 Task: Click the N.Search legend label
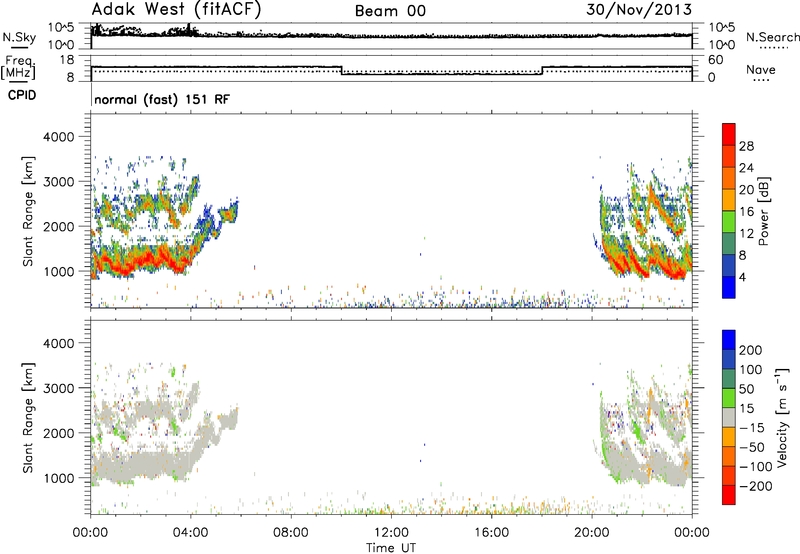tap(772, 37)
